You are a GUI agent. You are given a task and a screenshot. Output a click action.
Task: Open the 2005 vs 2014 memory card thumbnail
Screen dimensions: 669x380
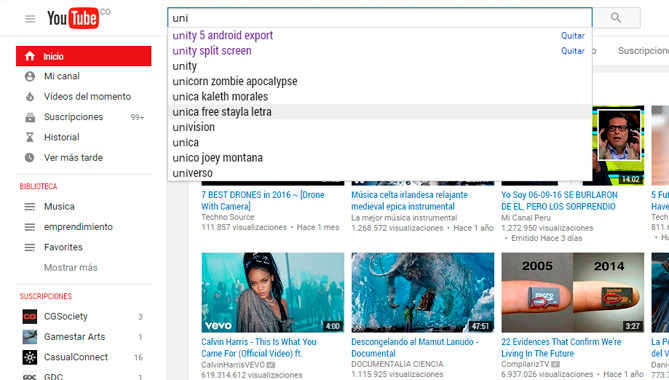click(x=573, y=293)
